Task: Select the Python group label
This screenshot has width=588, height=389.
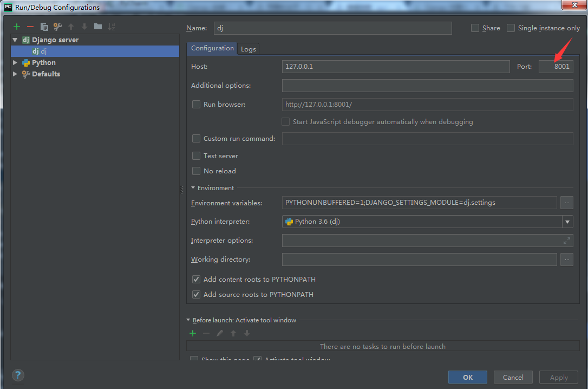Action: point(43,63)
